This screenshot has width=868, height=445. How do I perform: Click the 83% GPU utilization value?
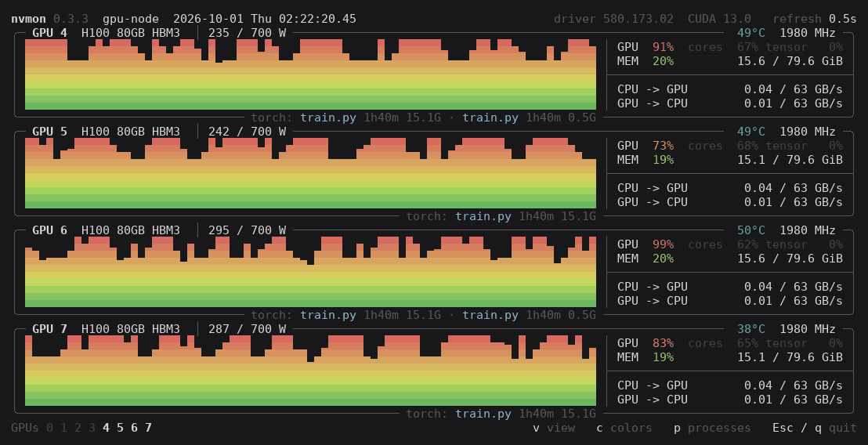663,343
